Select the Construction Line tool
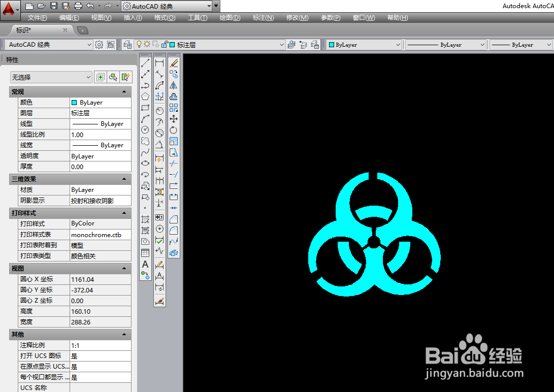 point(145,74)
